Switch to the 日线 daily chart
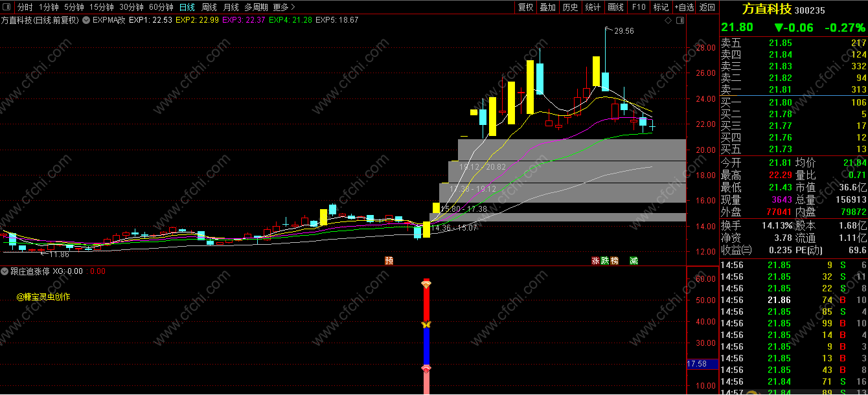 tap(187, 7)
